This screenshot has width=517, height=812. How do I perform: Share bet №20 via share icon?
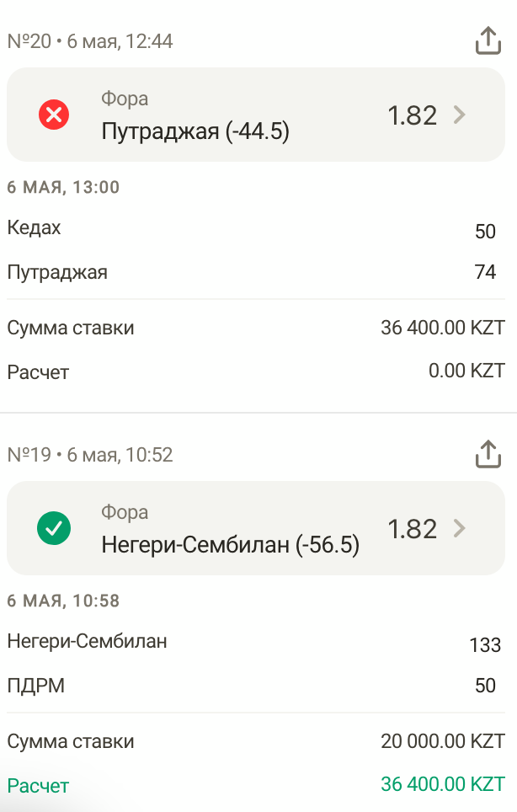coord(488,40)
